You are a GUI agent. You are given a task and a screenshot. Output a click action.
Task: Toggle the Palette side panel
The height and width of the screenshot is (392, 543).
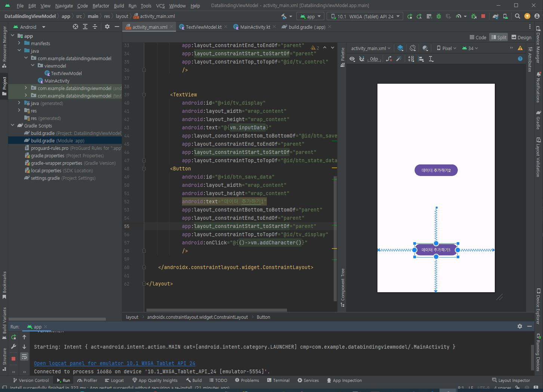(x=342, y=58)
